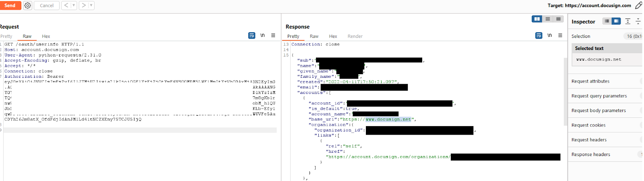Viewport: 644px width, 181px height.
Task: Click the orange Send button
Action: click(x=10, y=5)
